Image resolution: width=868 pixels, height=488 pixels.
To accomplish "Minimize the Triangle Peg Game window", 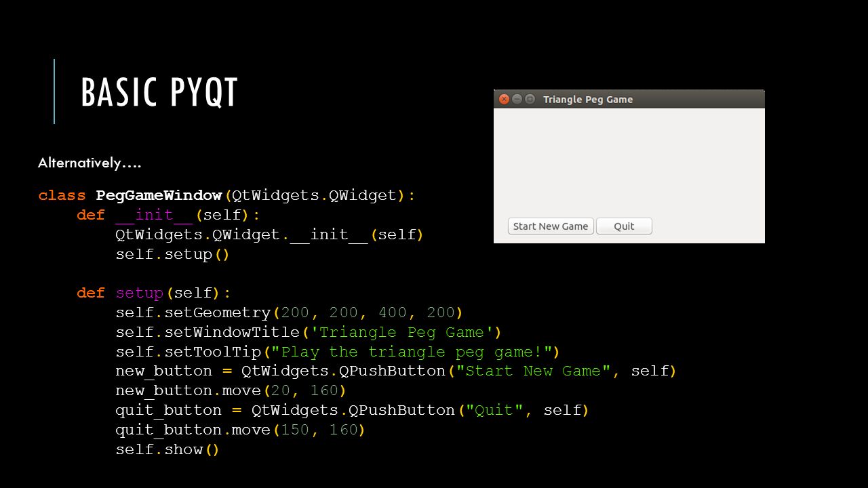I will 517,99.
